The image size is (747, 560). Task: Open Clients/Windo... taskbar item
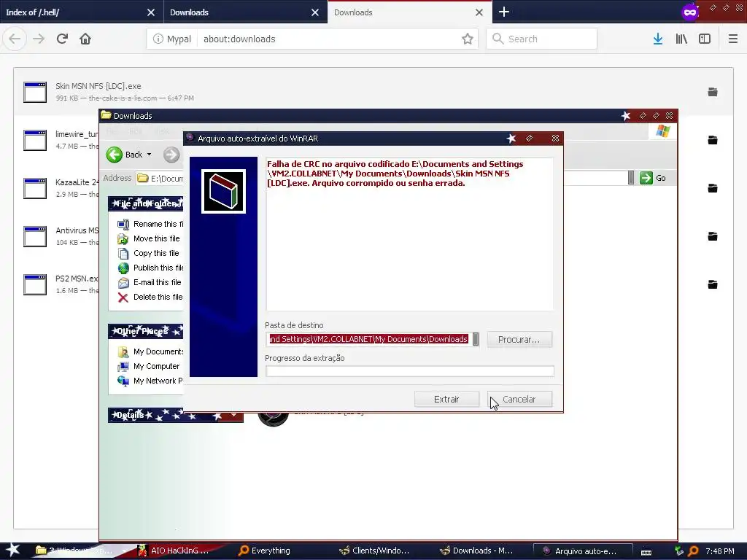(x=374, y=551)
